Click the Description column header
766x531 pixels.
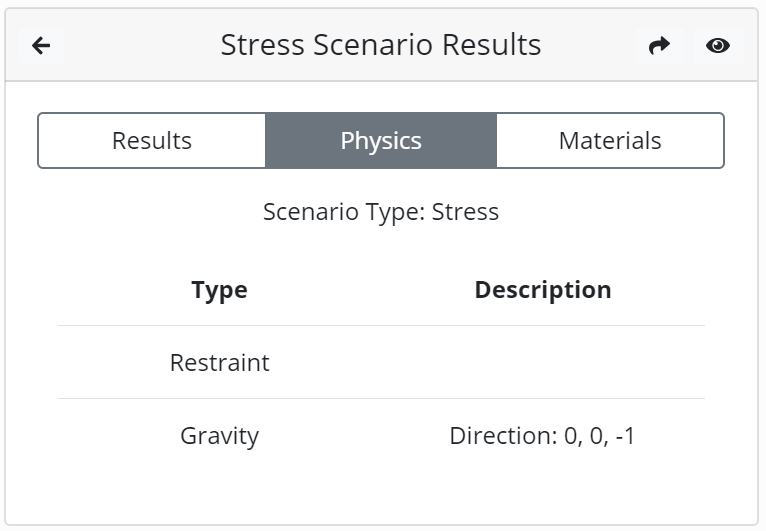543,290
